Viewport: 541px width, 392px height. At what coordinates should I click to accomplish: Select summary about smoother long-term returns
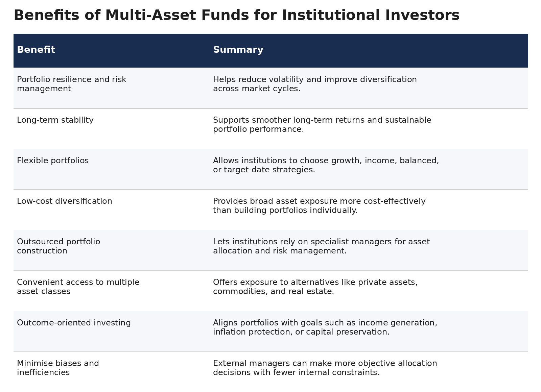[x=322, y=124]
